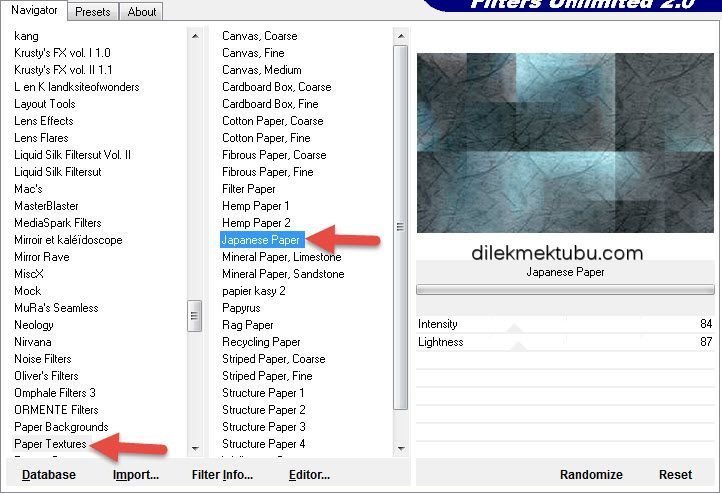Open the filter Editor... button
The width and height of the screenshot is (722, 494).
click(x=309, y=475)
